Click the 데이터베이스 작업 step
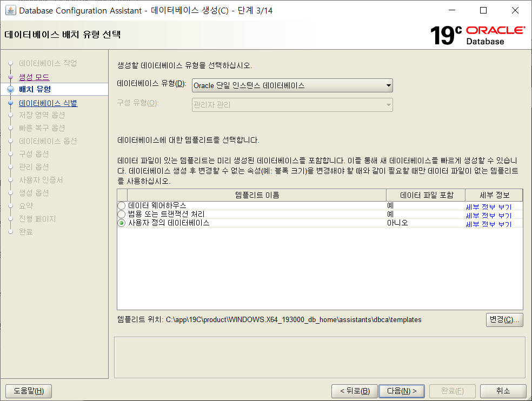The height and width of the screenshot is (401, 532). (48, 63)
